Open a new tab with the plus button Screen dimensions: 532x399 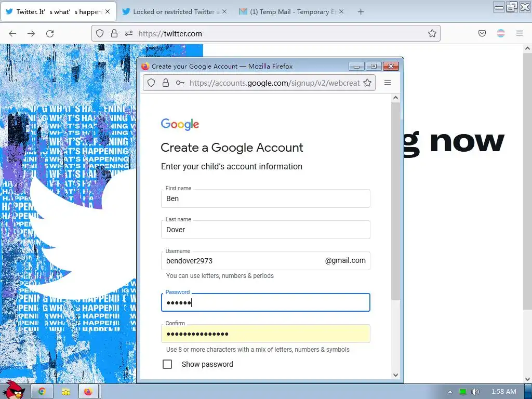361,12
